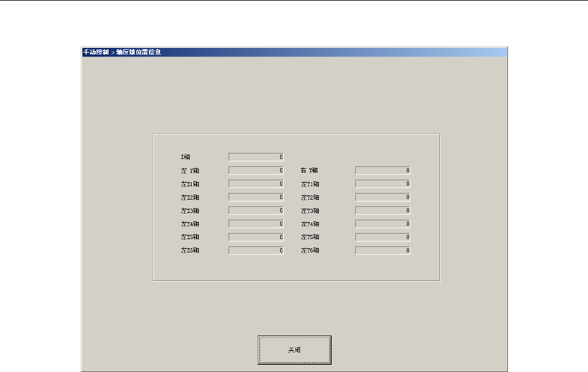Screen dimensions: 588x372
Task: Select the 左Z5轴 value box
Action: [x=256, y=237]
